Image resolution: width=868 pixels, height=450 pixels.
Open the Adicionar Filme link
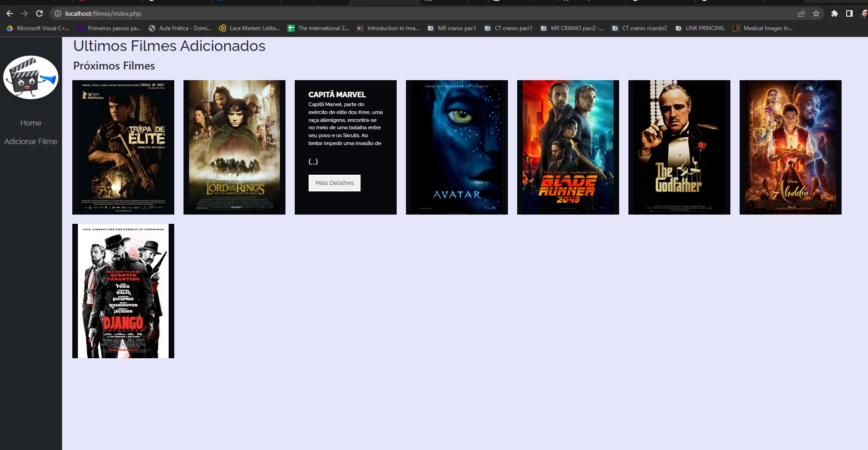(31, 141)
